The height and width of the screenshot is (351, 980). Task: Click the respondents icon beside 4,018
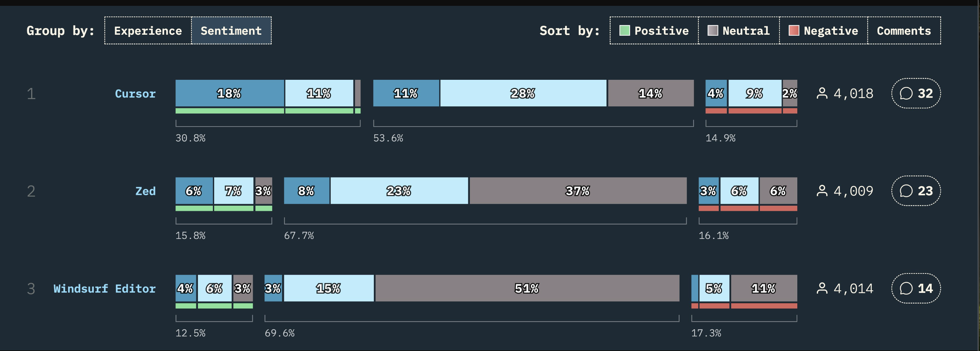[x=822, y=93]
